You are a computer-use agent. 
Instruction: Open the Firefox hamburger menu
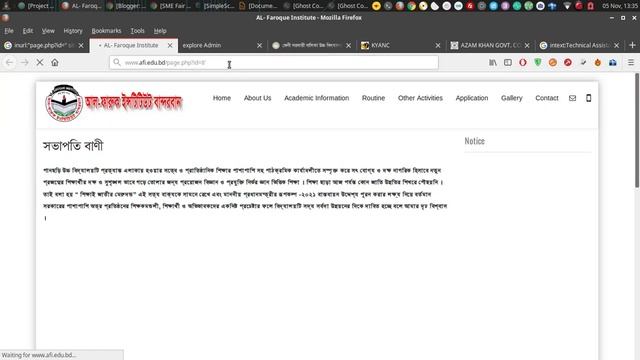(x=631, y=62)
